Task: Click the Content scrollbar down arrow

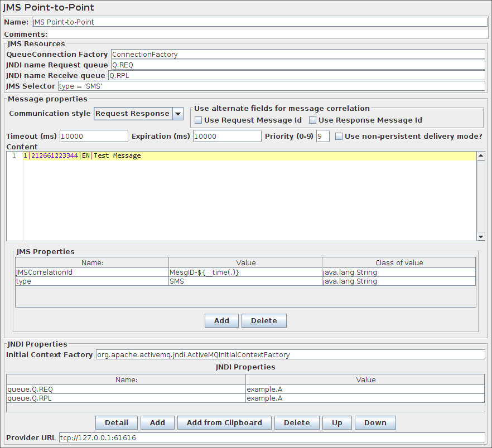Action: coord(481,236)
